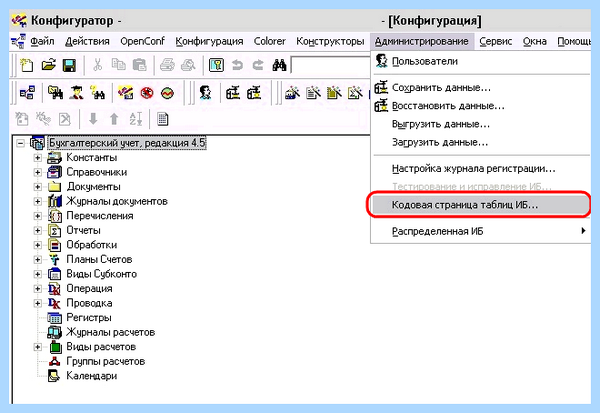600x413 pixels.
Task: Click the key icon on the toolbar
Action: click(216, 65)
